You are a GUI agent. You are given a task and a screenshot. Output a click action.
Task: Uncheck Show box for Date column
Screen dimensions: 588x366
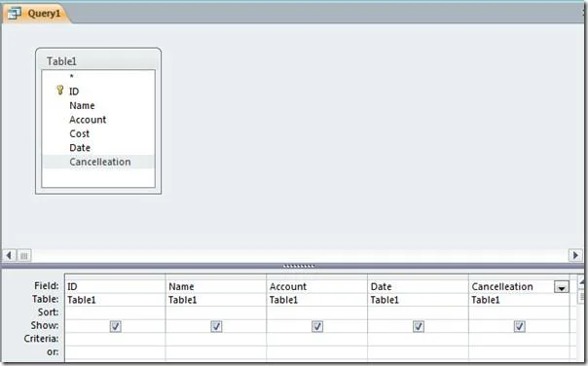pyautogui.click(x=419, y=326)
